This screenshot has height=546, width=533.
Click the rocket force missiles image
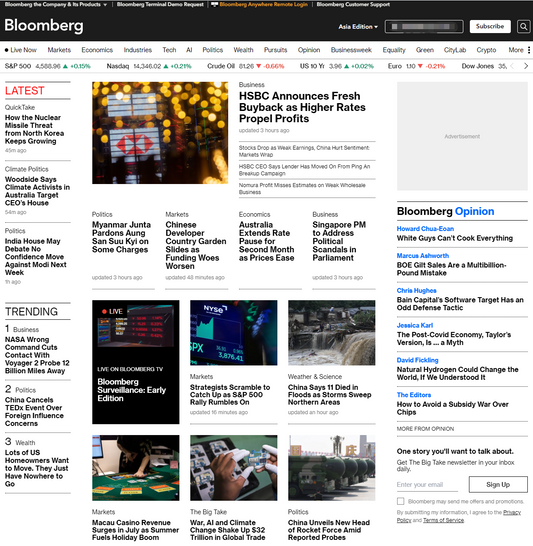click(x=331, y=468)
